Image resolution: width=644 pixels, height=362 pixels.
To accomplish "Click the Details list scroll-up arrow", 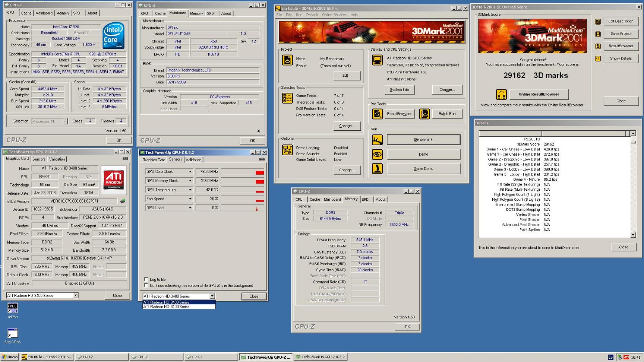I will (633, 133).
